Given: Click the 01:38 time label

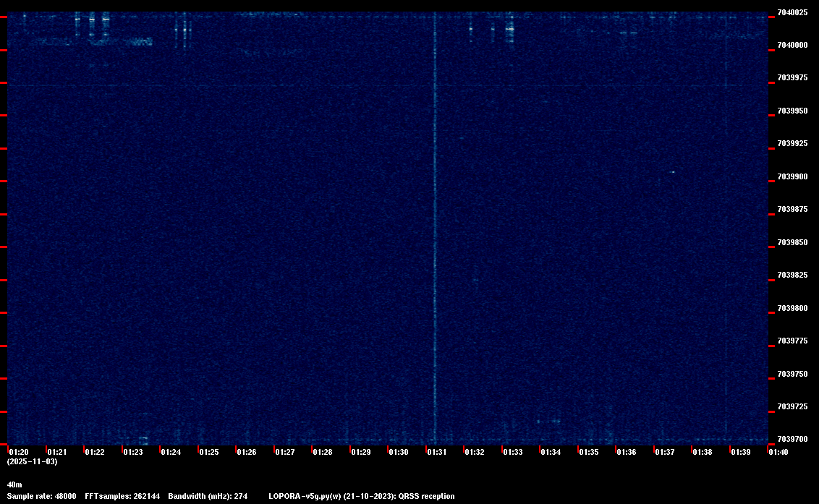Looking at the screenshot, I should pyautogui.click(x=703, y=452).
